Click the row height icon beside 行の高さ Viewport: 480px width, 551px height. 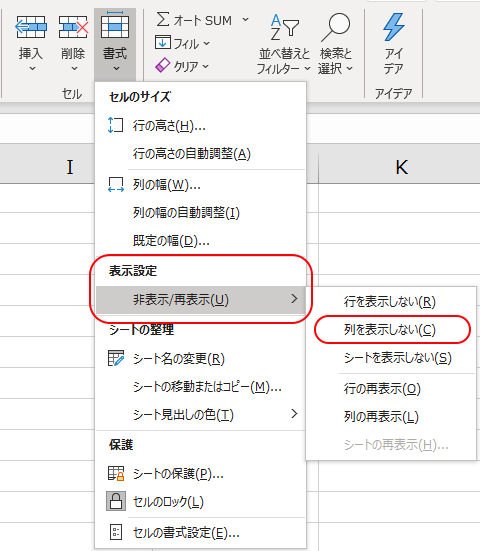click(115, 125)
